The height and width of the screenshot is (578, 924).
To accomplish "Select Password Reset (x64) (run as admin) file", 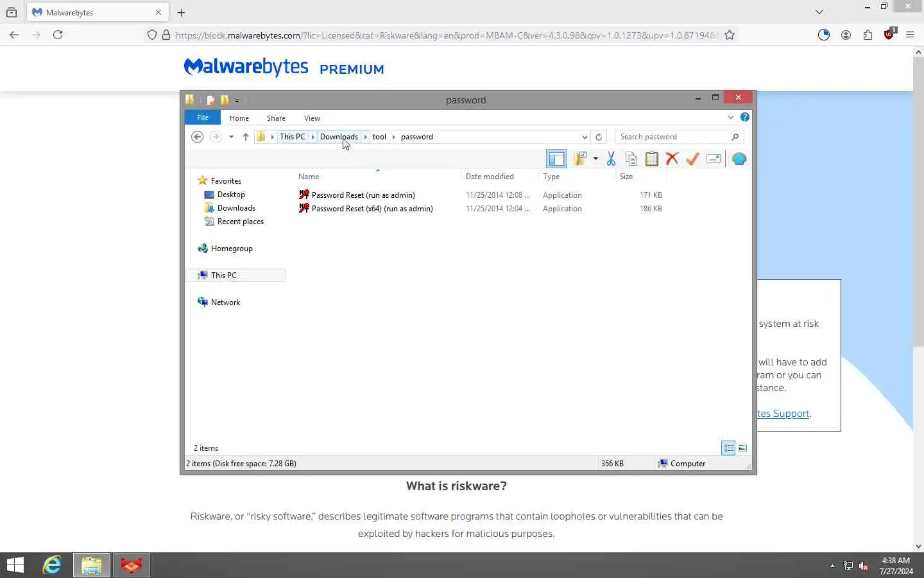I will pyautogui.click(x=372, y=209).
